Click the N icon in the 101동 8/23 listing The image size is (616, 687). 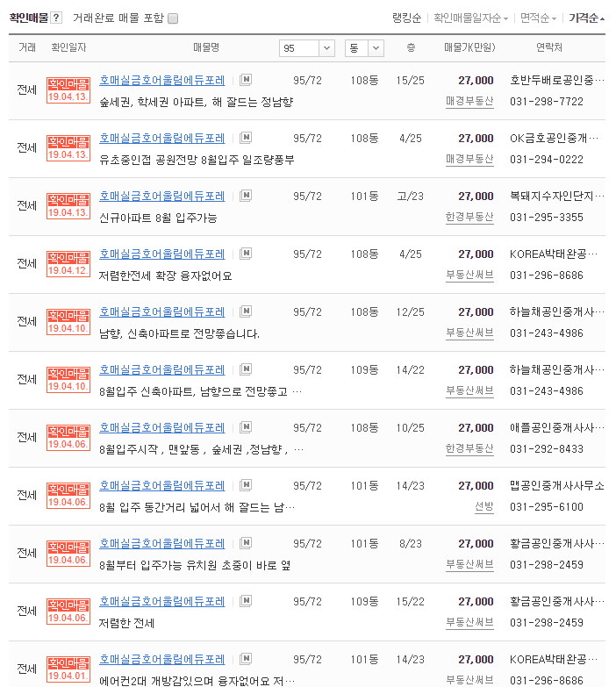point(246,543)
